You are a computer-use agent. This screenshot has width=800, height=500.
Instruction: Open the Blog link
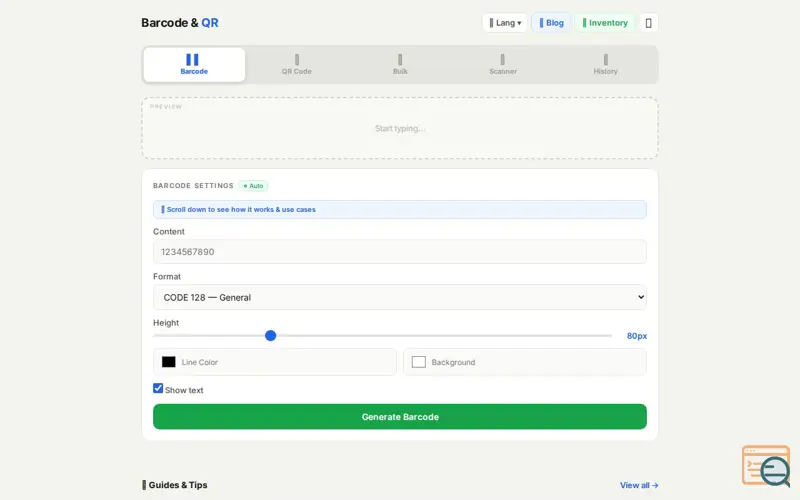551,23
